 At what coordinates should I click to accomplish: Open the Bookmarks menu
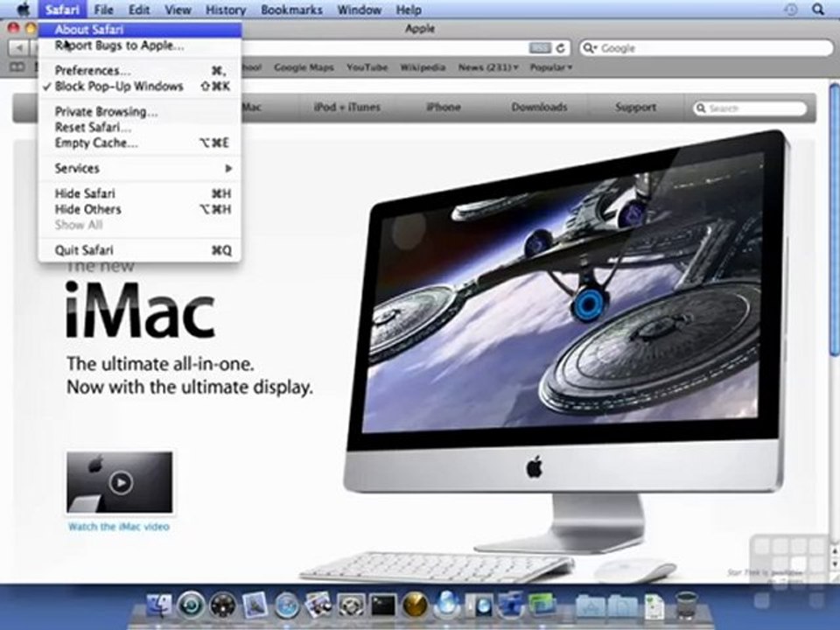(291, 10)
